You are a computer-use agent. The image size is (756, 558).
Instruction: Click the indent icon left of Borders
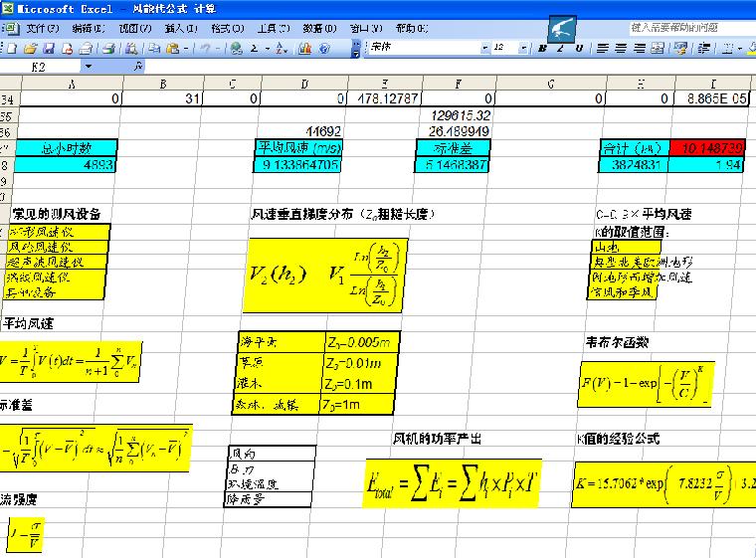704,48
